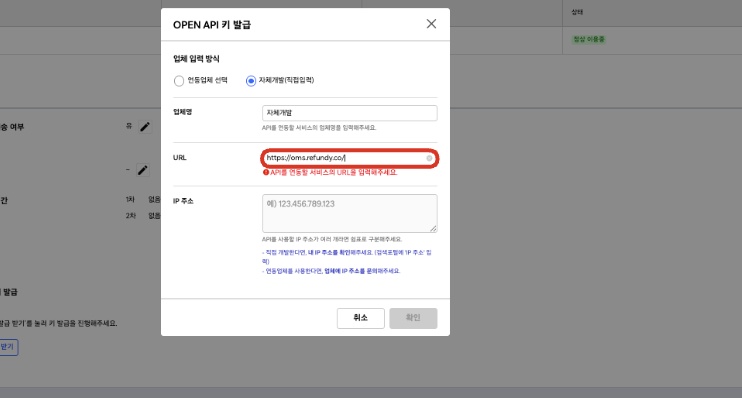Screen dimensions: 742x398
Task: Open the 업체에 IP 주소를 문의해주세요 link
Action: [362, 271]
